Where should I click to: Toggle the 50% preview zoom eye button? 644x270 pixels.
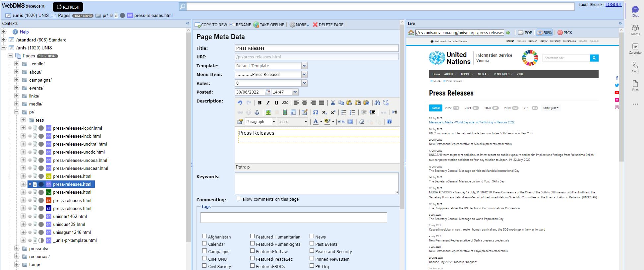pyautogui.click(x=544, y=33)
